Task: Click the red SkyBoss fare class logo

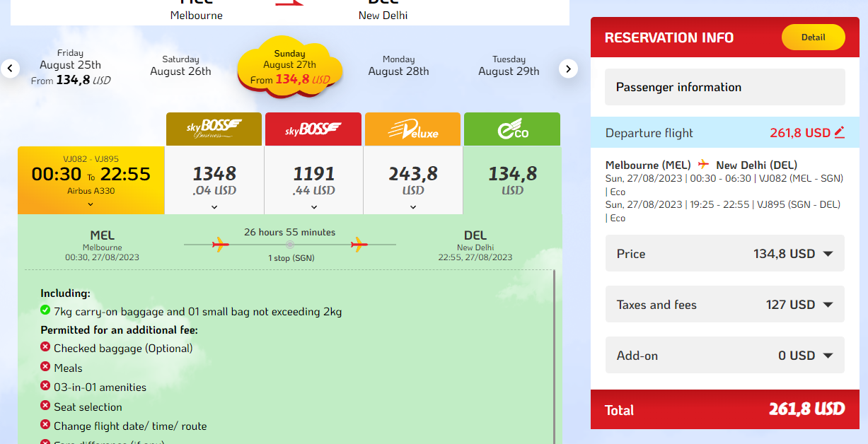Action: click(313, 129)
